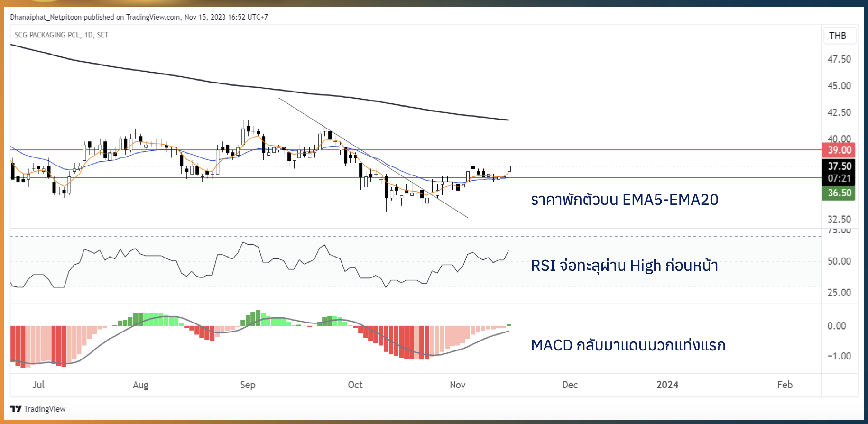Image resolution: width=868 pixels, height=424 pixels.
Task: Click the green 36.50 price label
Action: pos(839,193)
